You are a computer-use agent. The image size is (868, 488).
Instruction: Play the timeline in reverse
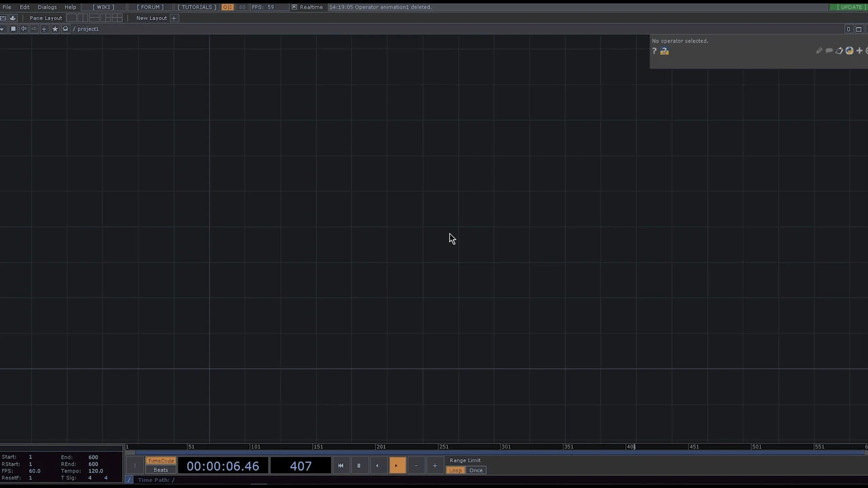(377, 466)
